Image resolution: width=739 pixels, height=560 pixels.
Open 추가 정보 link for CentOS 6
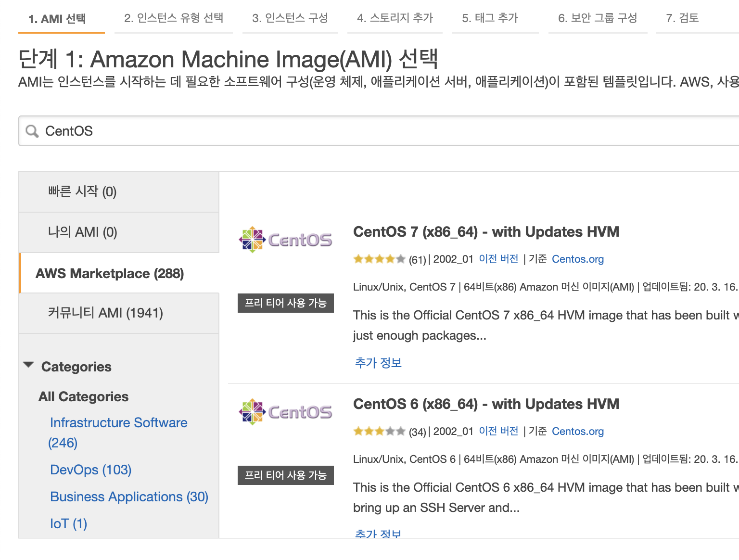point(378,533)
